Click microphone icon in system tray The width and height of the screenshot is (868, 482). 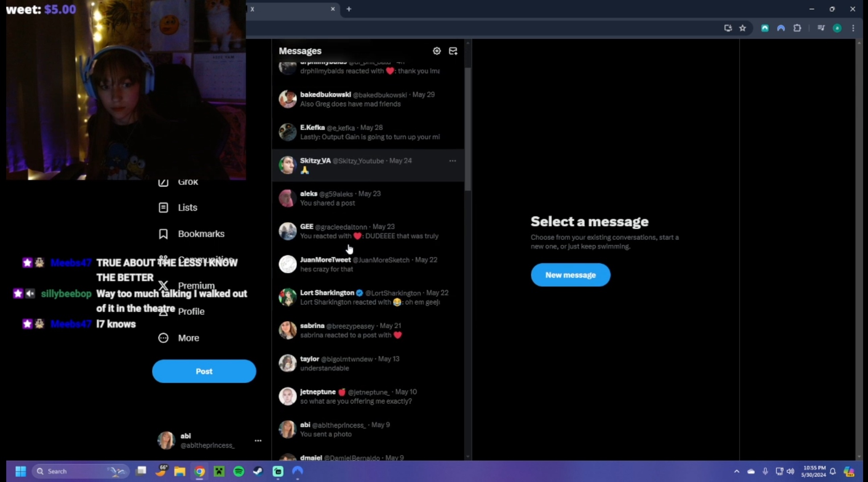click(765, 471)
